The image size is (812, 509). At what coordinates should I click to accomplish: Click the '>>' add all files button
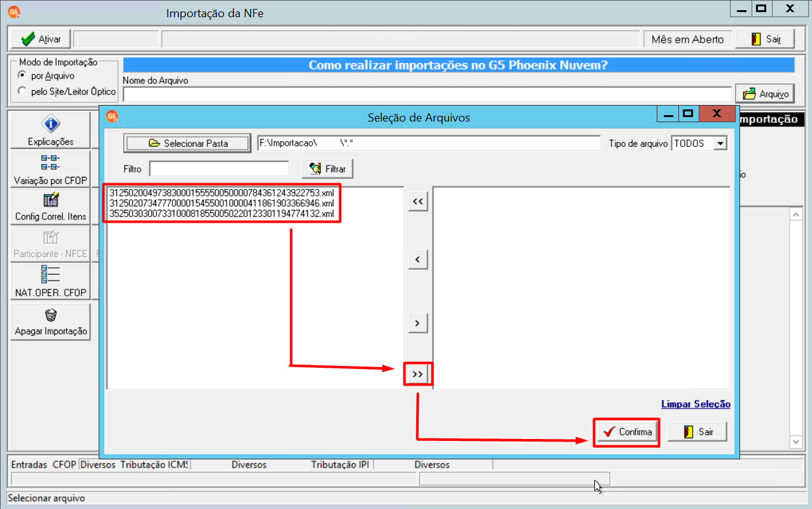click(x=417, y=374)
